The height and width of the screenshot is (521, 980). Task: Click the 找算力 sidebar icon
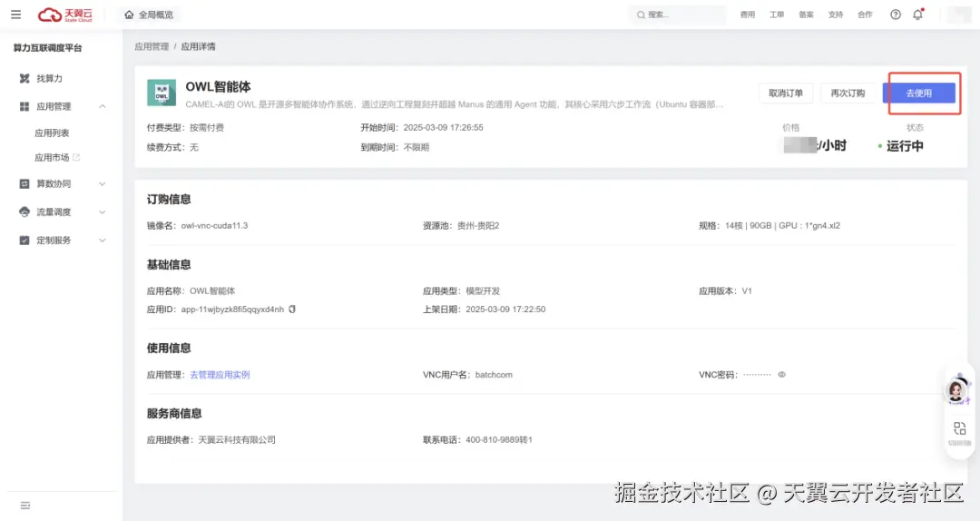[24, 78]
